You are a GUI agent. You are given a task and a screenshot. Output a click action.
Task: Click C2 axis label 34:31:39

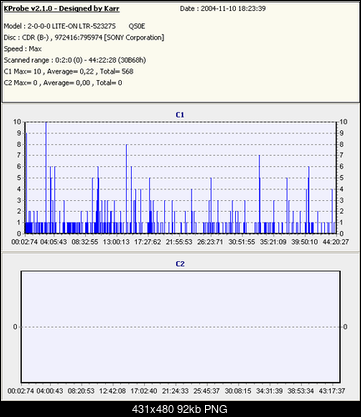click(269, 391)
